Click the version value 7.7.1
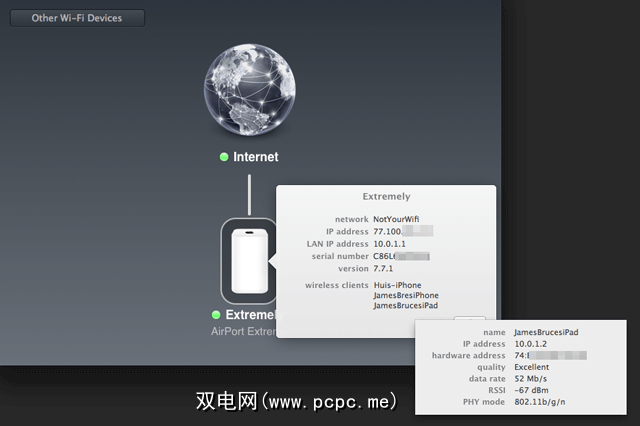Image resolution: width=640 pixels, height=426 pixels. (383, 268)
